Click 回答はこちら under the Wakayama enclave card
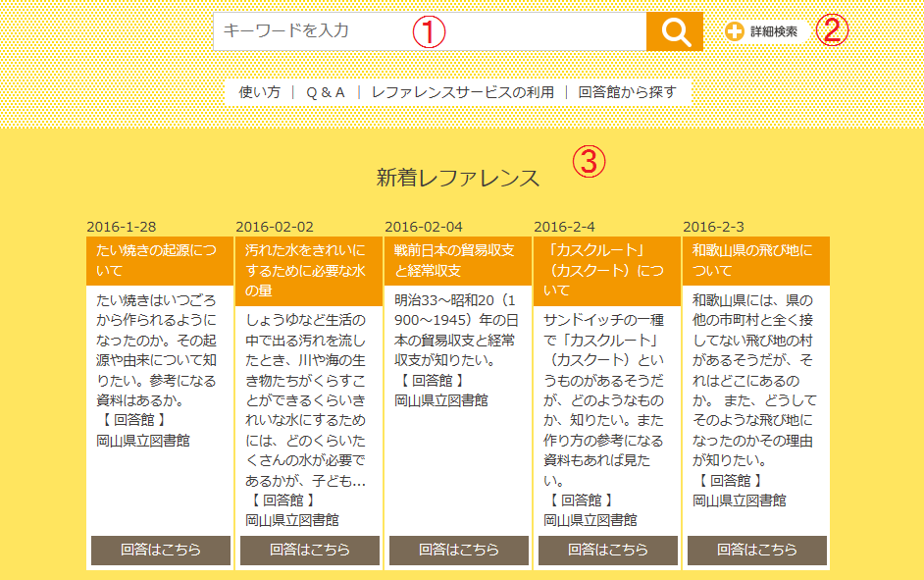 tap(757, 550)
